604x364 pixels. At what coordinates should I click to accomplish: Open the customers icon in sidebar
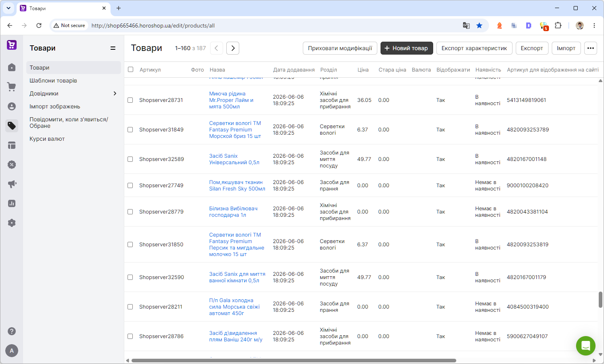coord(12,106)
